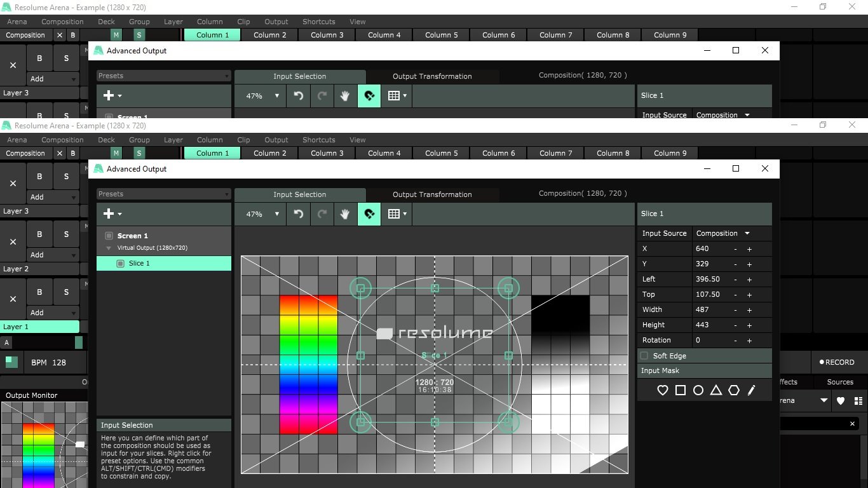Enable the Soft Edge checkbox

(644, 356)
